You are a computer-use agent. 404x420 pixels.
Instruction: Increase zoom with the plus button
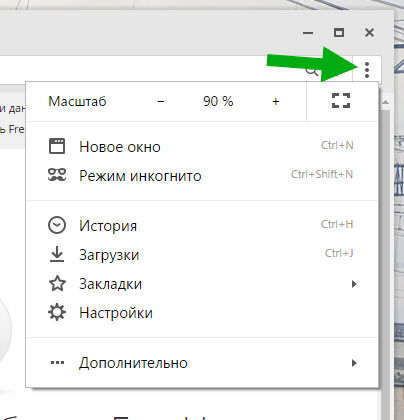(x=276, y=101)
